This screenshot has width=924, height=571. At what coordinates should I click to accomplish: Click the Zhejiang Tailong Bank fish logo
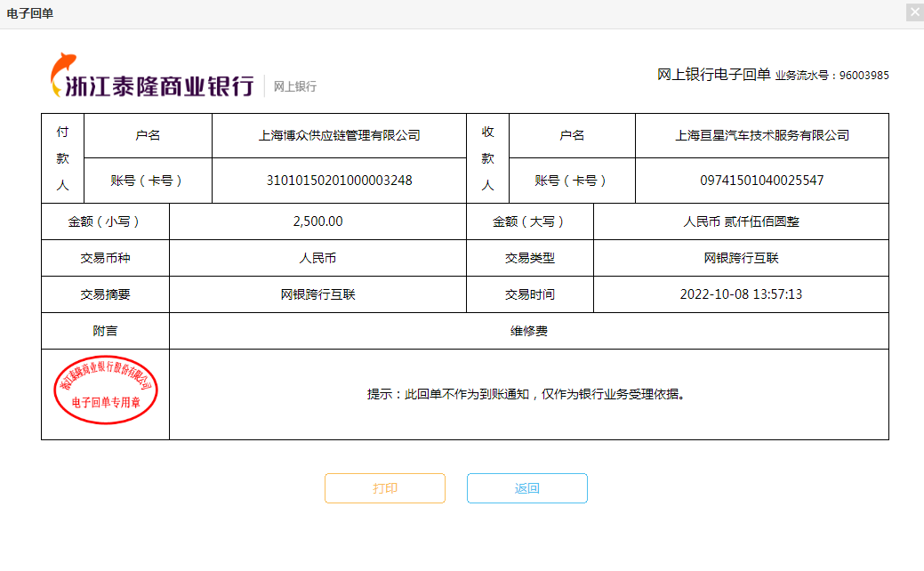pos(63,74)
